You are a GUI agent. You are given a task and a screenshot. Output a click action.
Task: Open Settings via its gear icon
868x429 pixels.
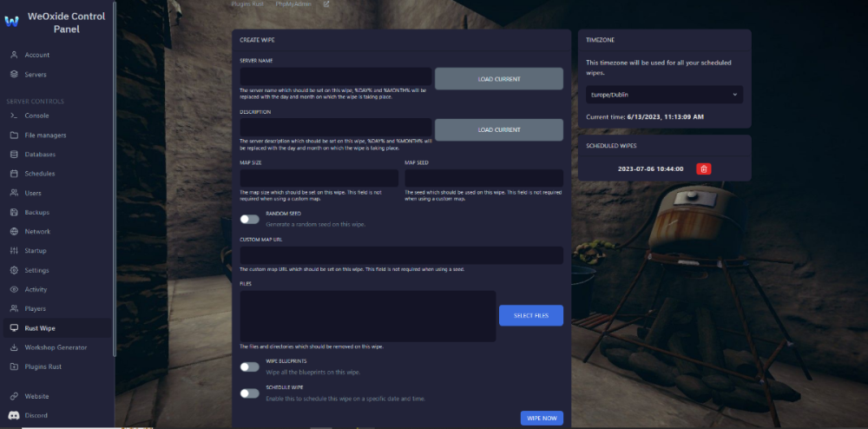point(14,270)
